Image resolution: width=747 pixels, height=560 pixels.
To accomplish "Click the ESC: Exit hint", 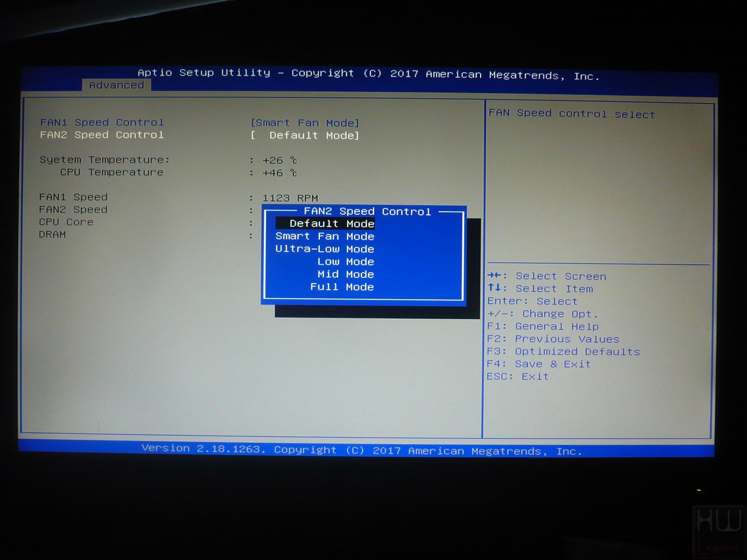I will (518, 377).
